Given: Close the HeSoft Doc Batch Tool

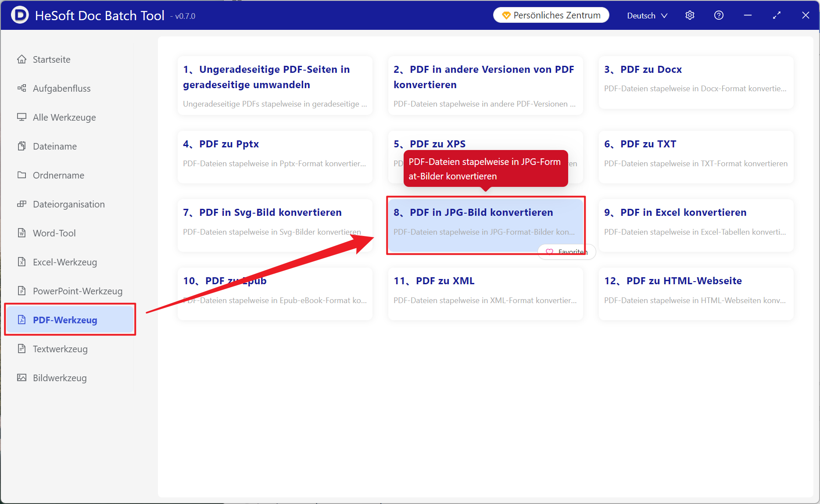Looking at the screenshot, I should [x=806, y=15].
